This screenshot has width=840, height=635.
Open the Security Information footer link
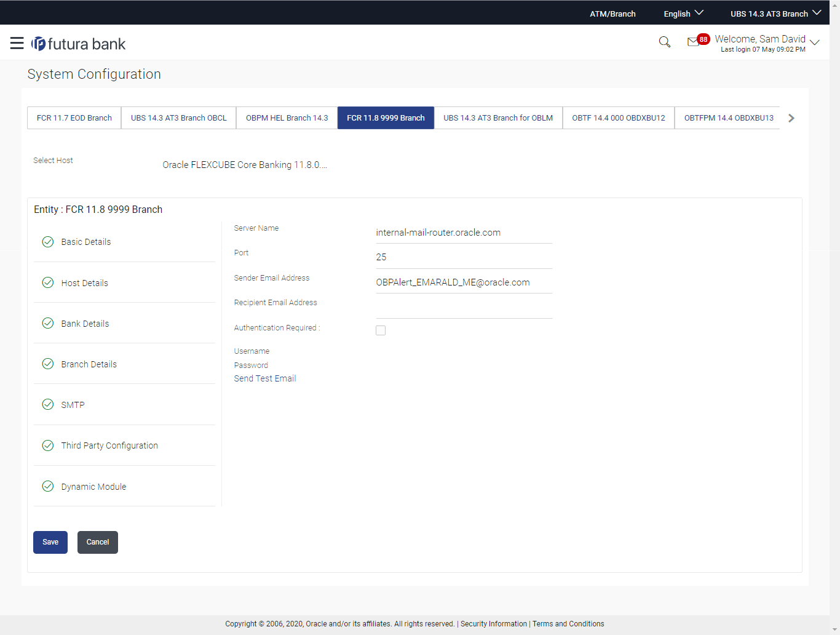click(x=494, y=624)
